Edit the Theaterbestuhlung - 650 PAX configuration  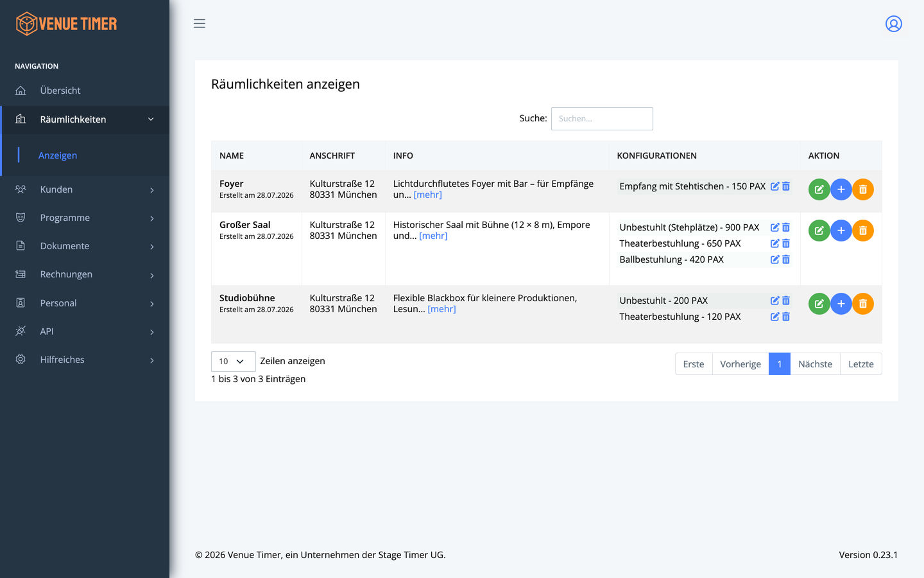774,243
